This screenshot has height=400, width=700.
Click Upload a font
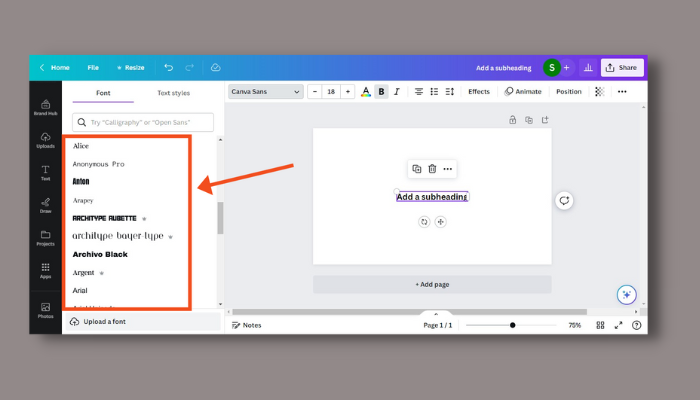tap(143, 321)
